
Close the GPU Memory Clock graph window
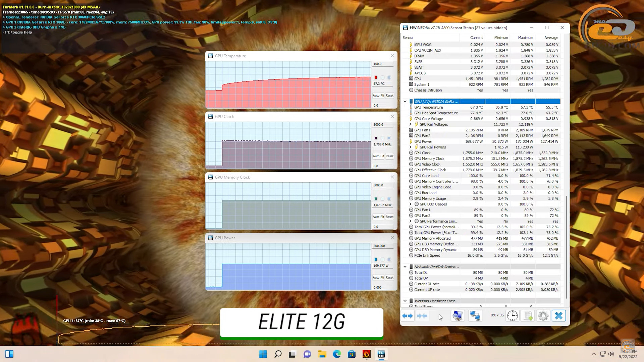click(x=392, y=177)
